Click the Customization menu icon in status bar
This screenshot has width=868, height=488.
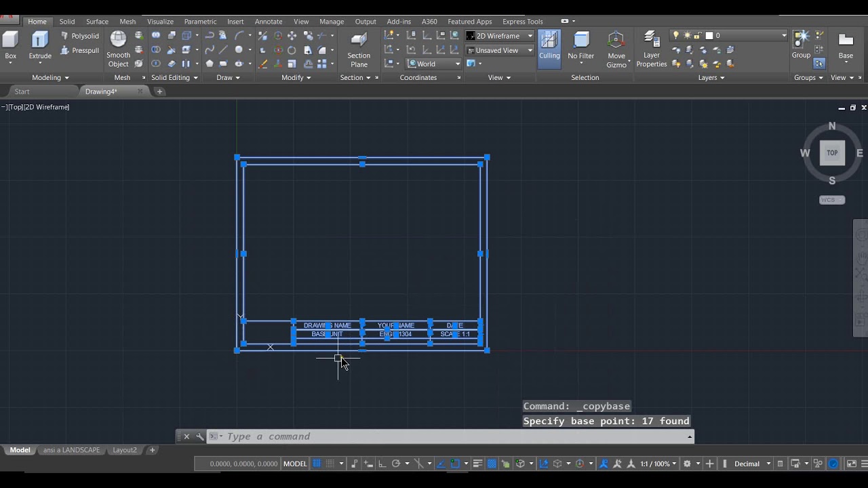863,464
